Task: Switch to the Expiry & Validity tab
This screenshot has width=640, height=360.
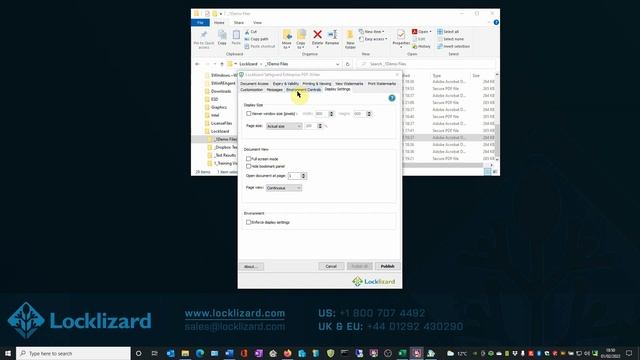Action: pos(286,84)
